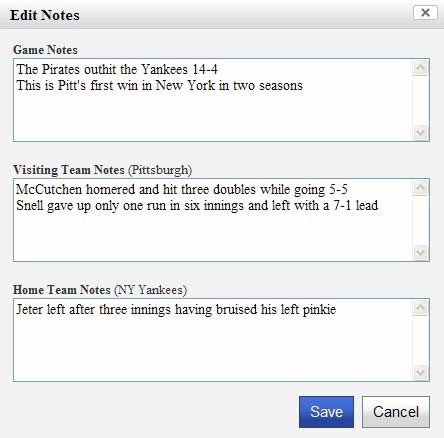444x438 pixels.
Task: Click the Visiting Team Notes scrollbar track
Action: click(420, 220)
